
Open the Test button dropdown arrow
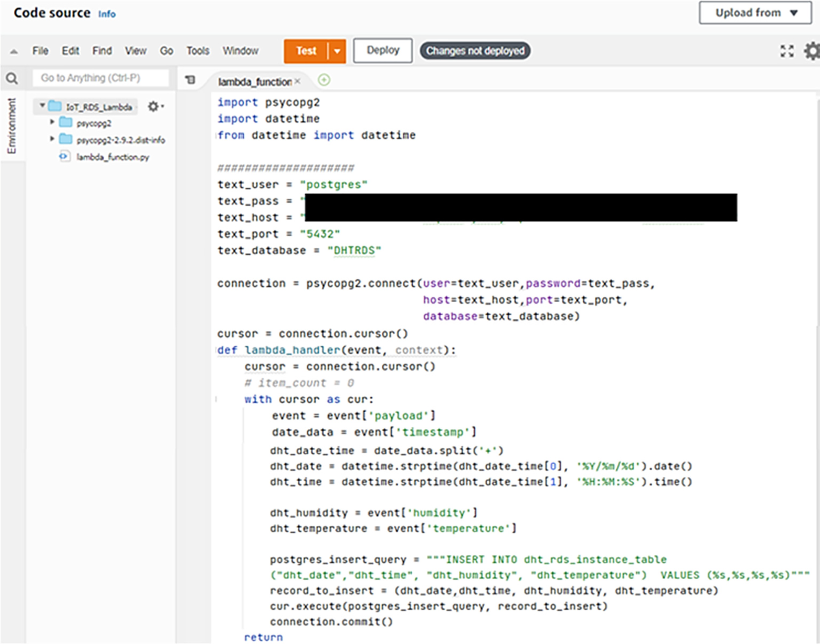(x=337, y=51)
